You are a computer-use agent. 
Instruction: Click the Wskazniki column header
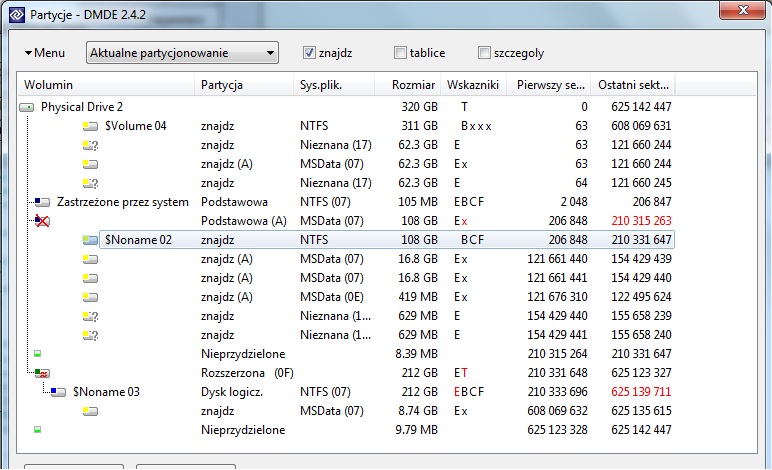pyautogui.click(x=474, y=85)
